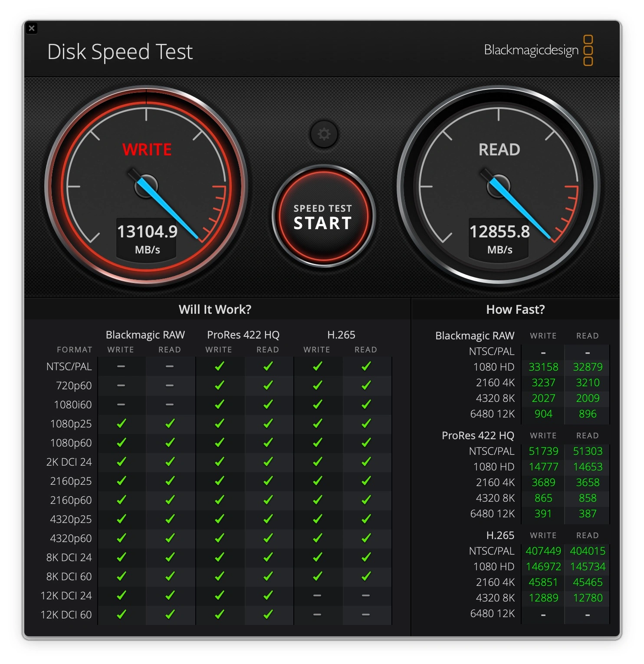Expand the ProRes 422 HQ section in How Fast

pos(478,435)
